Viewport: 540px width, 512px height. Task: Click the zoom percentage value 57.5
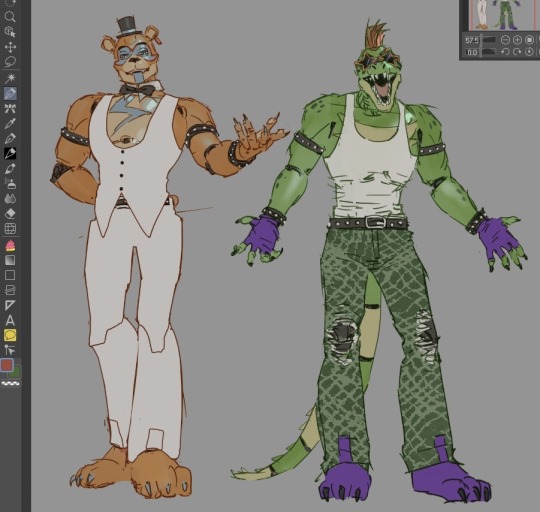pyautogui.click(x=471, y=40)
